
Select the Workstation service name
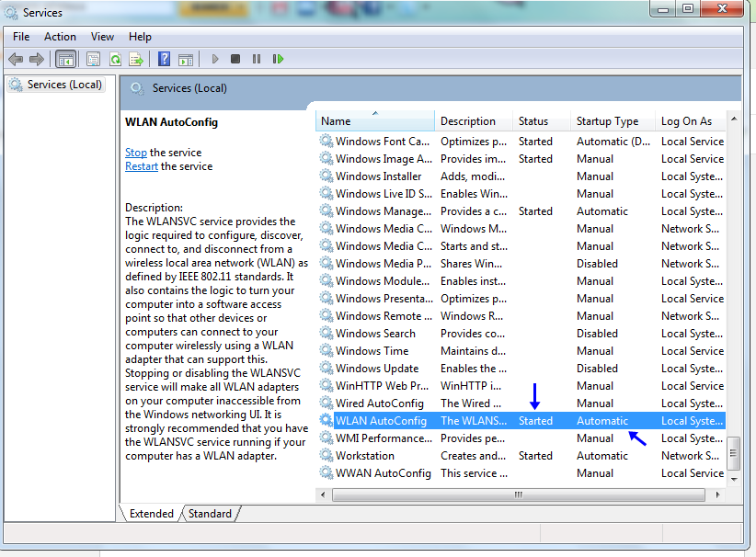click(x=365, y=455)
